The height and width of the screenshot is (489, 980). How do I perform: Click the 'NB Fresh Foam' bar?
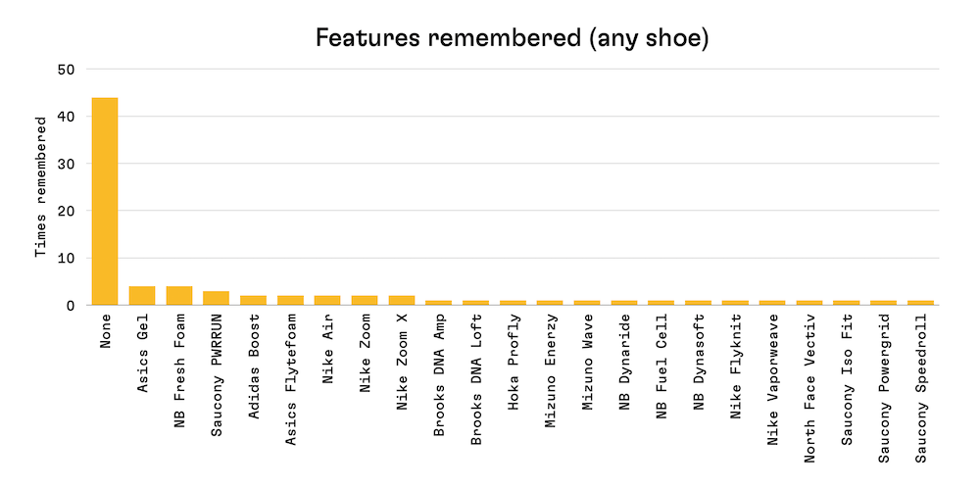click(x=179, y=296)
